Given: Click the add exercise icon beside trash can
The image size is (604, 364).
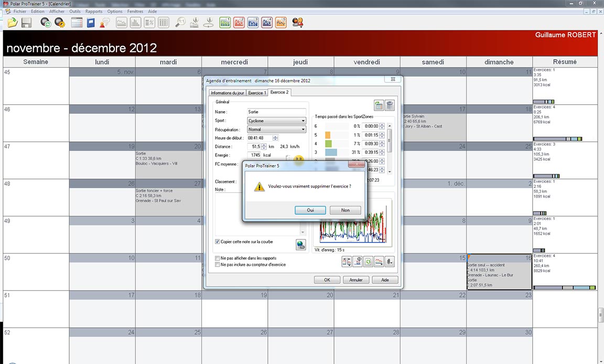Looking at the screenshot, I should pyautogui.click(x=379, y=105).
